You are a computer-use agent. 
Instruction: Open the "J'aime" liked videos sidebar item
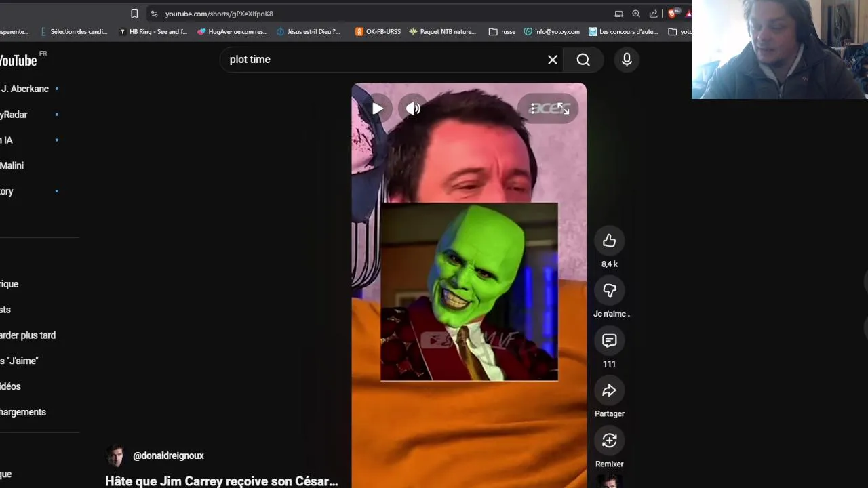[x=19, y=361]
